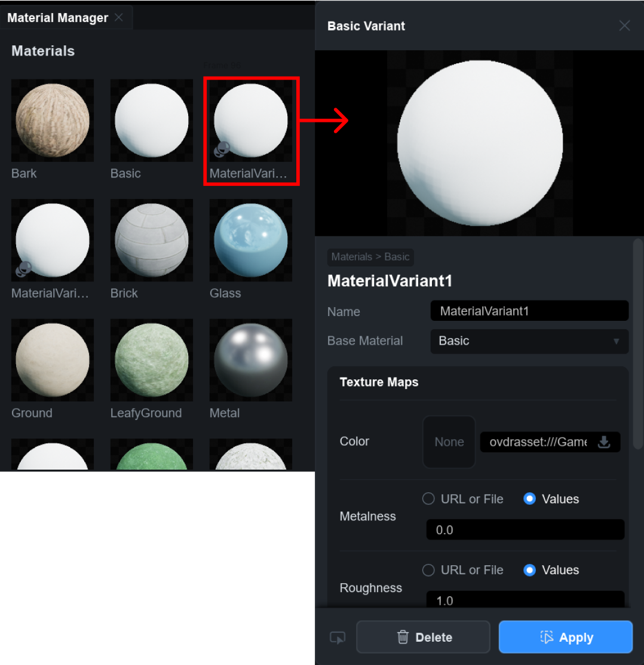Click the Materials > Basic breadcrumb

coord(370,257)
